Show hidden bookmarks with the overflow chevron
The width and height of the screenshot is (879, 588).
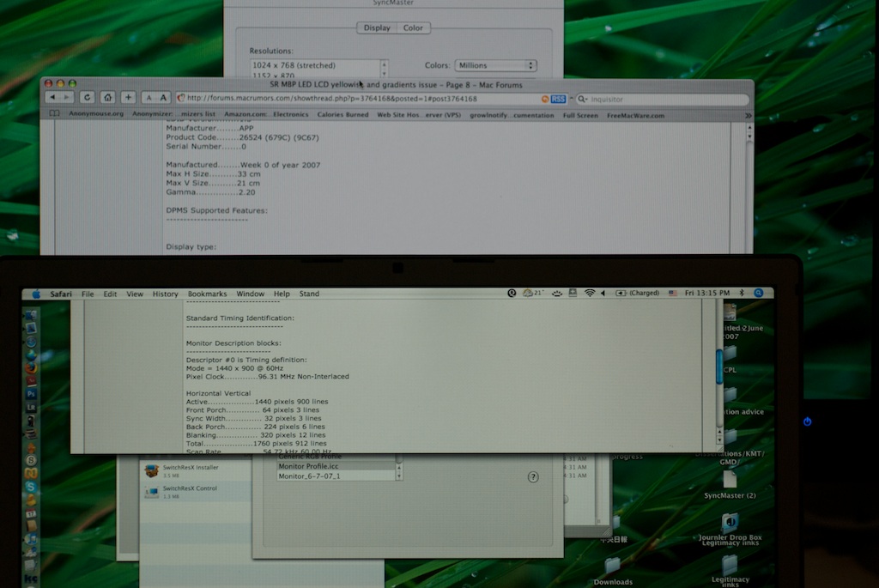(x=748, y=115)
